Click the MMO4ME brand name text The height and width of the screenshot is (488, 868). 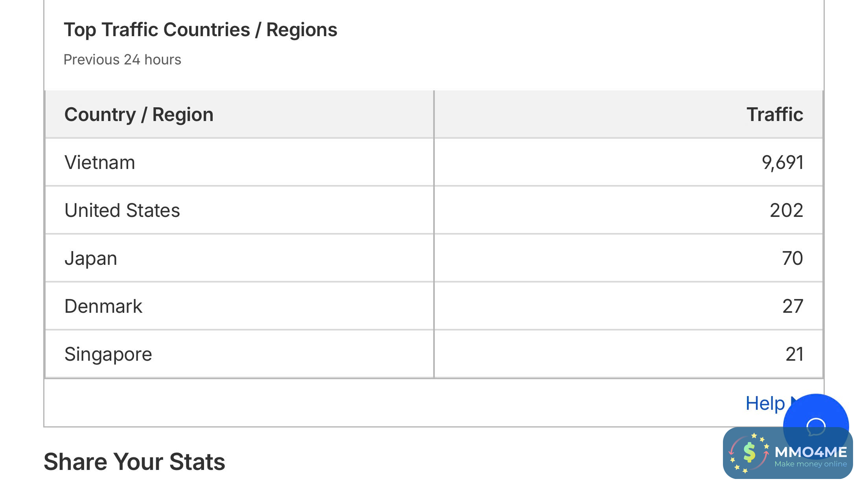tap(811, 452)
